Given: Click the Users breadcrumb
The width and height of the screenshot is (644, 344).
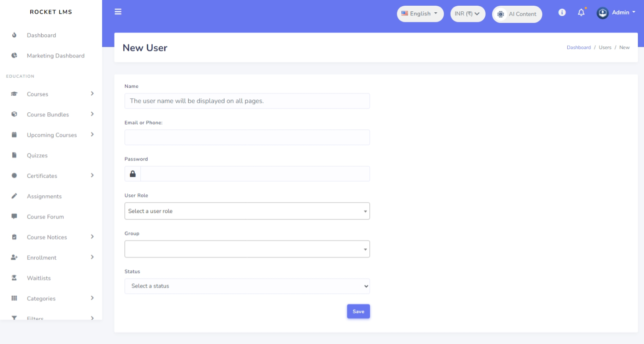Looking at the screenshot, I should coord(605,47).
